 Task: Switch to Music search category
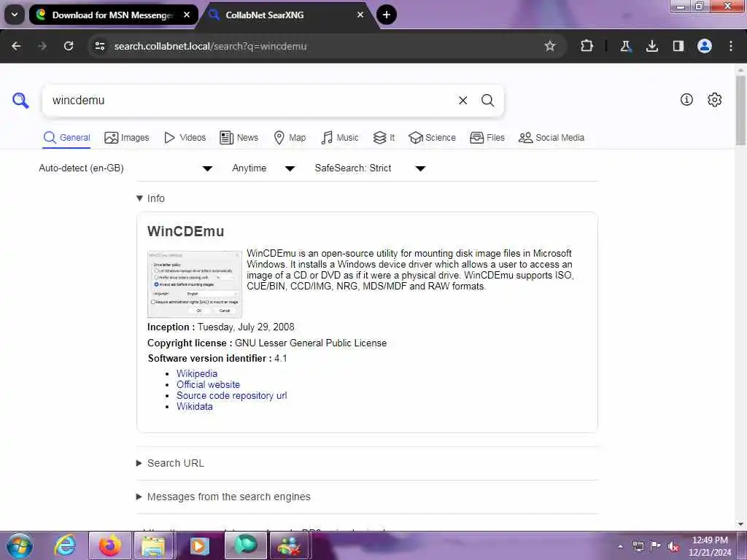tap(340, 138)
